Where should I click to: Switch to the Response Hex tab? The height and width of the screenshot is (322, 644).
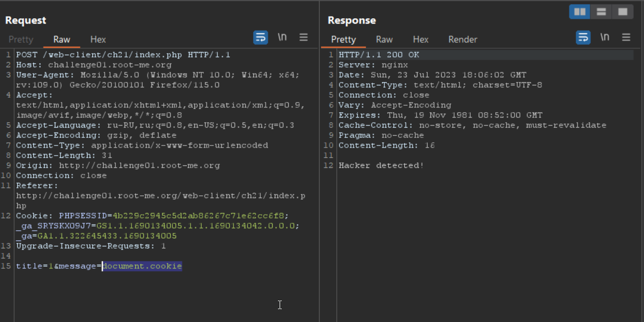[x=421, y=39]
